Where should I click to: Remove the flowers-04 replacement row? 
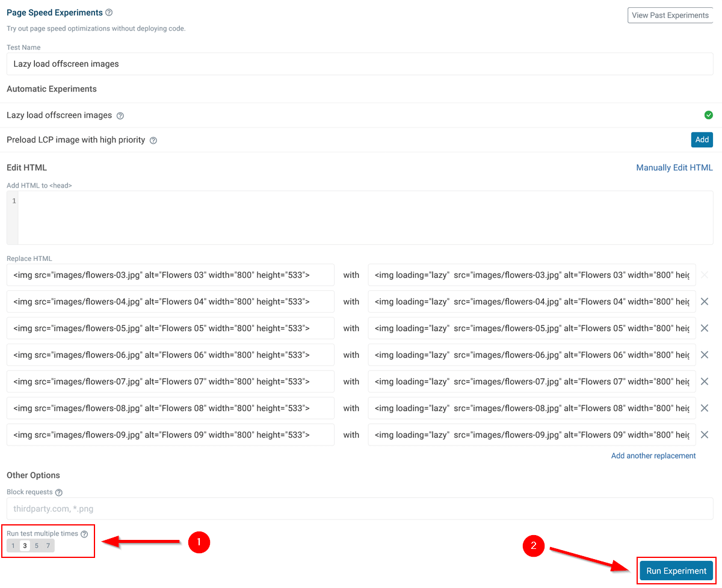[x=705, y=302]
